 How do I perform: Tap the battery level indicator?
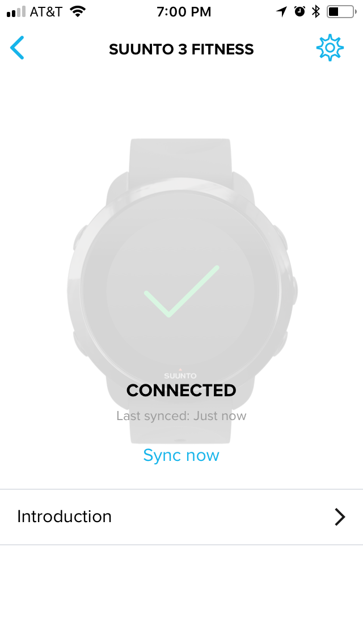coord(341,11)
